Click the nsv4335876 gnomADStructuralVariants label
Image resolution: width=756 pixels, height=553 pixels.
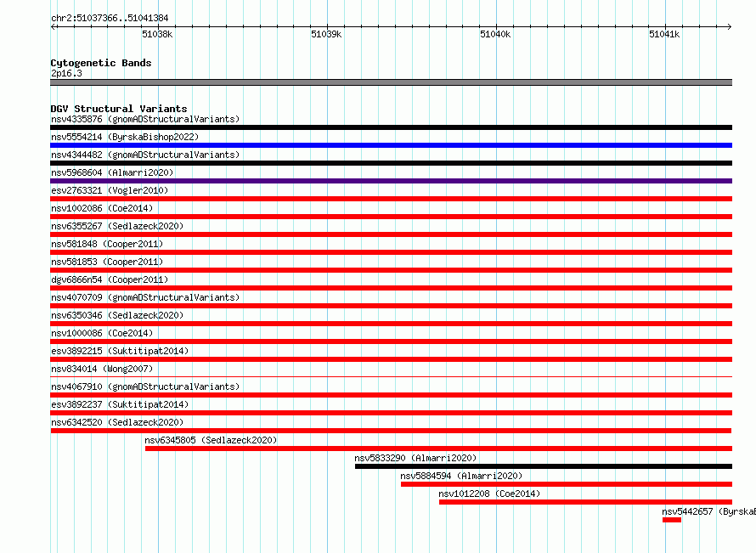pos(145,119)
